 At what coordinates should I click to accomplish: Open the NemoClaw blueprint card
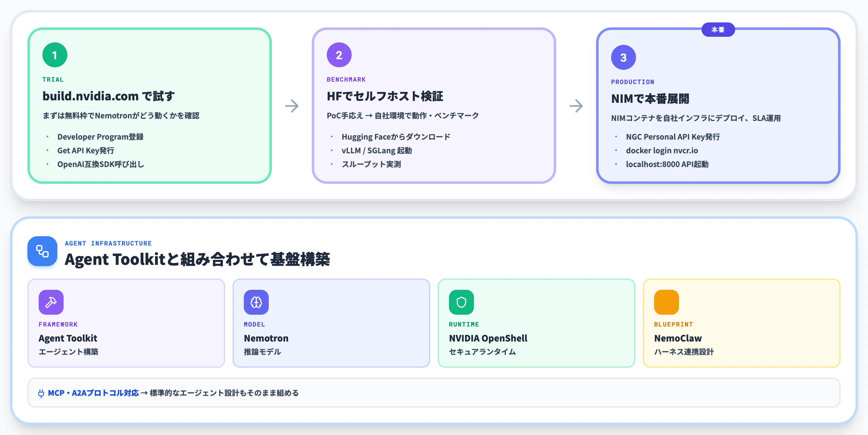click(x=742, y=323)
